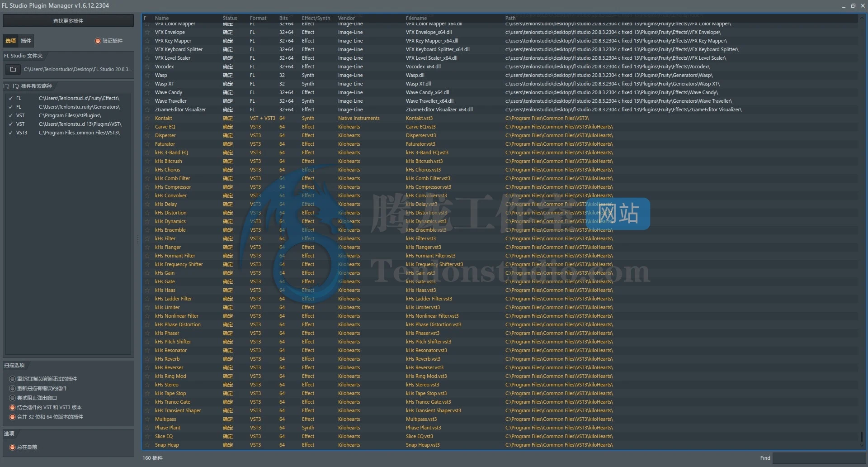Click favorite star of kHs Limiter

(147, 307)
